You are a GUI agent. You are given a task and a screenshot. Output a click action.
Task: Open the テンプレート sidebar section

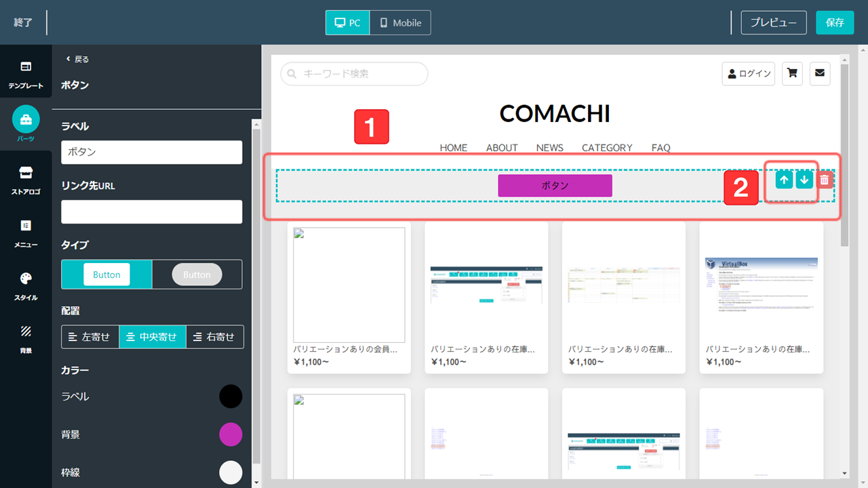click(x=26, y=74)
